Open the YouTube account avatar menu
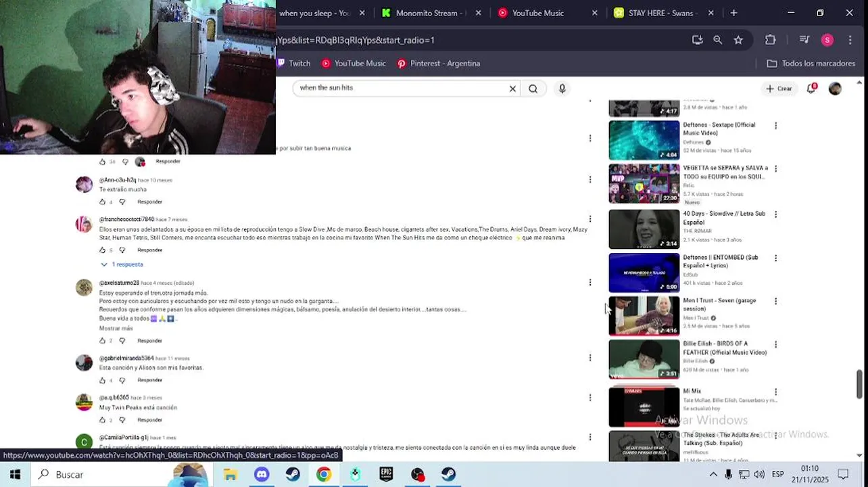Image resolution: width=868 pixels, height=487 pixels. pos(835,89)
